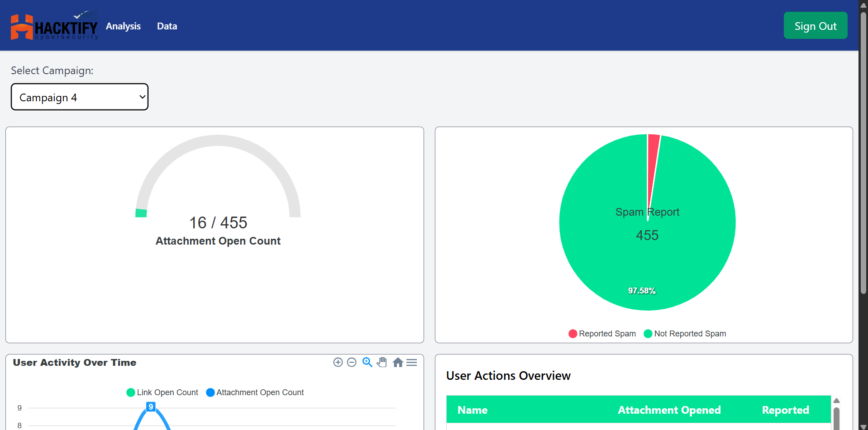Click the User Actions Overview heading
Image resolution: width=868 pixels, height=430 pixels.
(x=508, y=376)
